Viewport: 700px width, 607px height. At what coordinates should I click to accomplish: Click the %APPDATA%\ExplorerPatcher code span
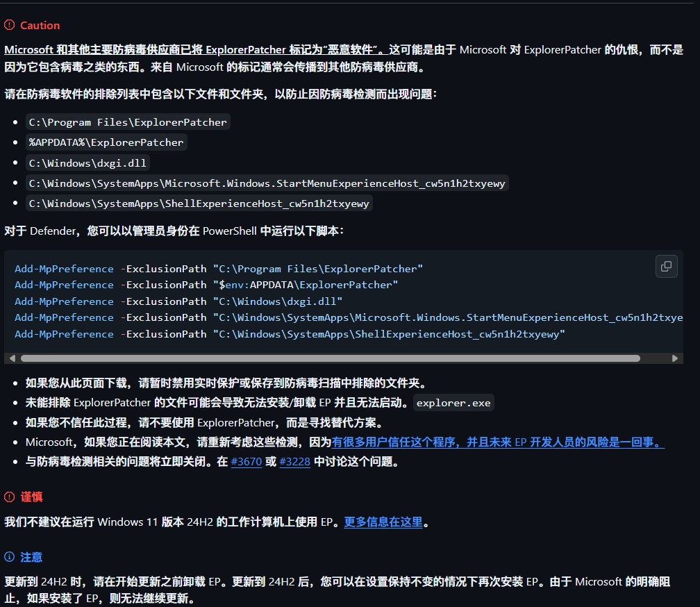[106, 142]
